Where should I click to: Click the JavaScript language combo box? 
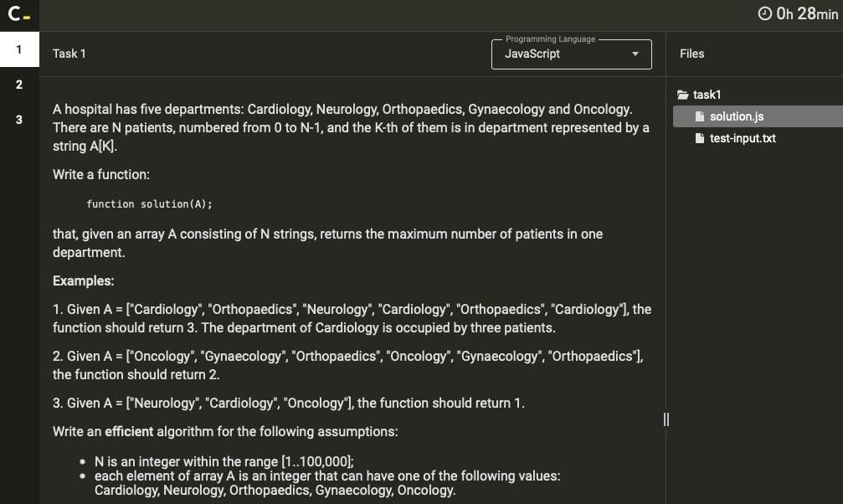pyautogui.click(x=572, y=54)
